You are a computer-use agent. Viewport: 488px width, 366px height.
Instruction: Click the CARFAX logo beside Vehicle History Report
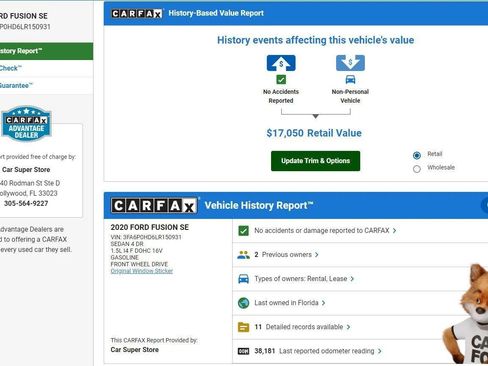(x=154, y=206)
